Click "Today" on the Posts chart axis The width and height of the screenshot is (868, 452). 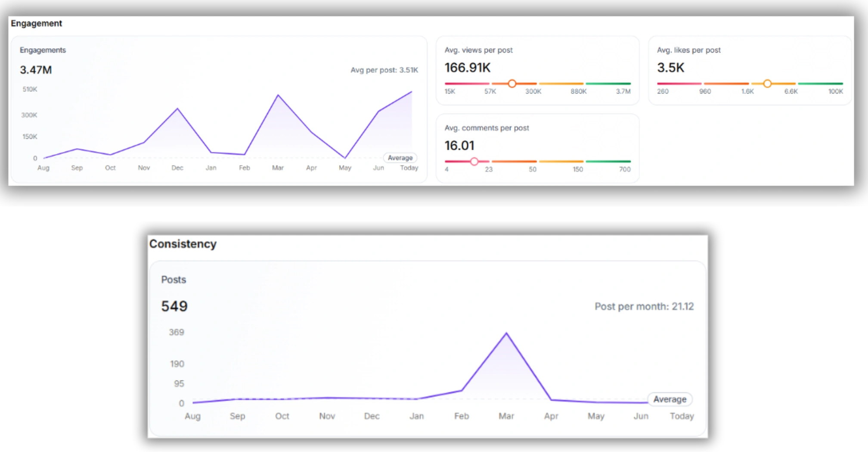coord(682,416)
